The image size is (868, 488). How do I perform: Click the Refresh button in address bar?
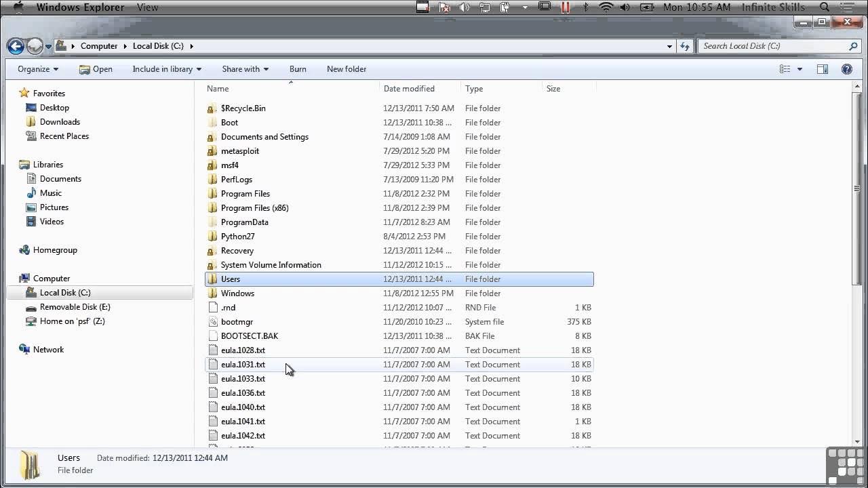[685, 46]
